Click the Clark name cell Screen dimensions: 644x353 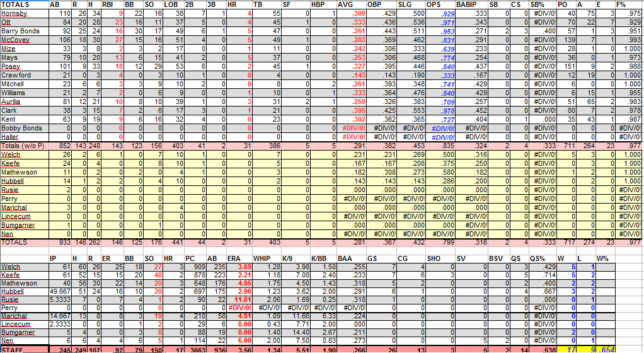(x=24, y=110)
